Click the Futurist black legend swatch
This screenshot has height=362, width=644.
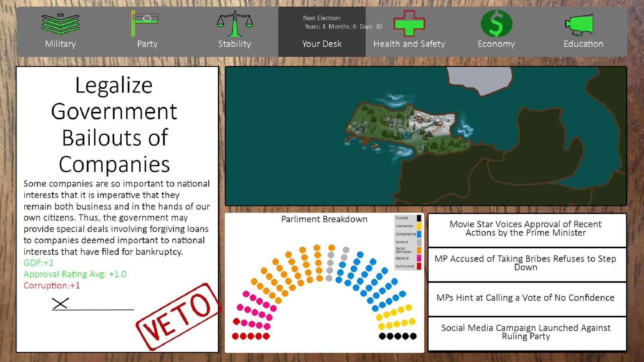pyautogui.click(x=419, y=218)
